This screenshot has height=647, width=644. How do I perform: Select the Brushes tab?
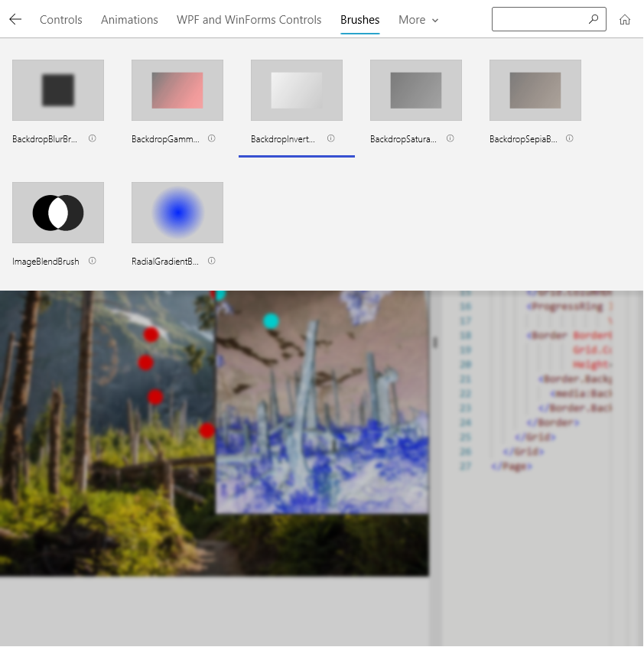click(359, 20)
